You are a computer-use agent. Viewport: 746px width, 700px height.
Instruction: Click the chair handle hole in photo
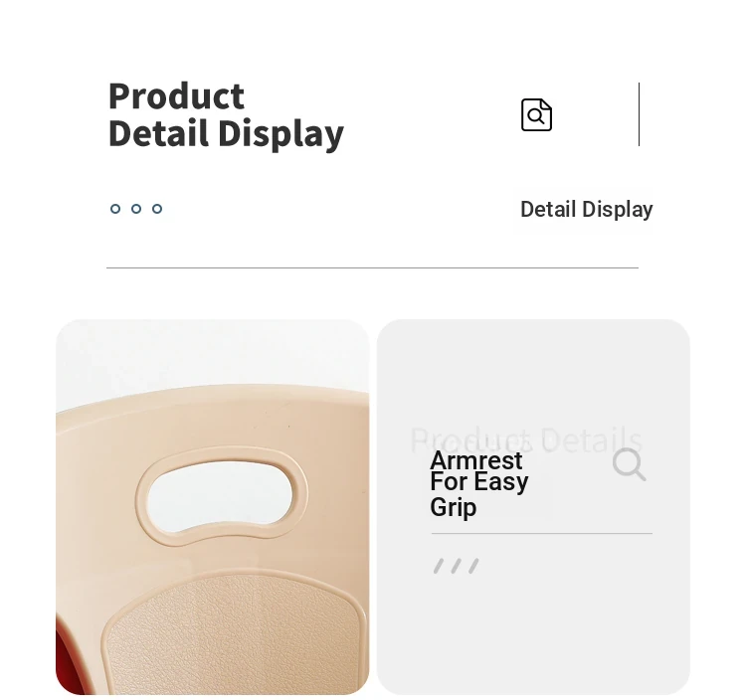pyautogui.click(x=220, y=495)
